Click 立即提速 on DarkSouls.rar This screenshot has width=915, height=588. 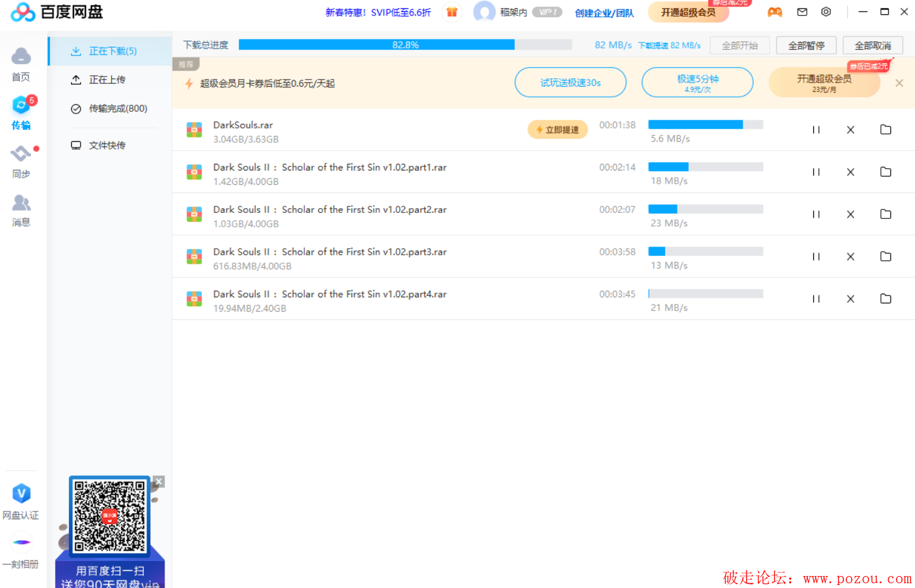(x=557, y=130)
